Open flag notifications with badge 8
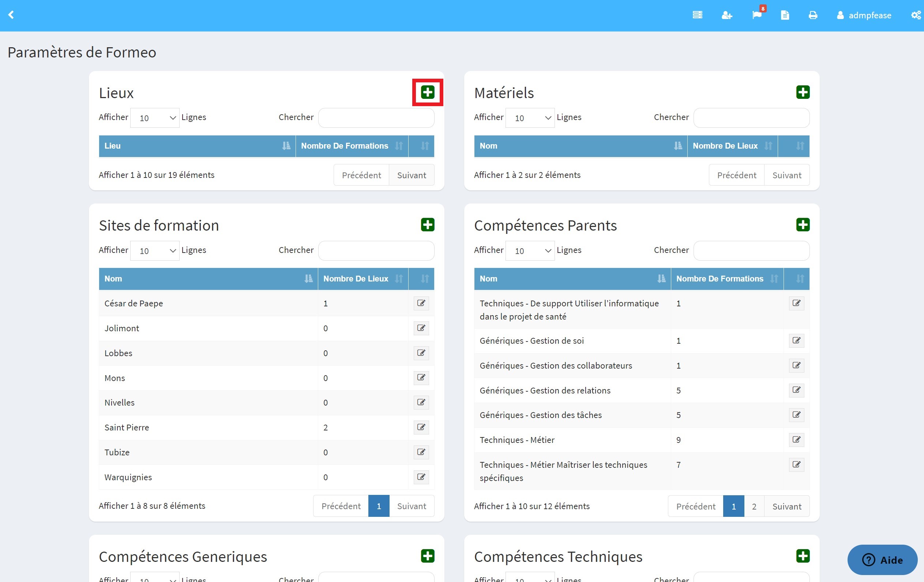The image size is (924, 582). 757,15
